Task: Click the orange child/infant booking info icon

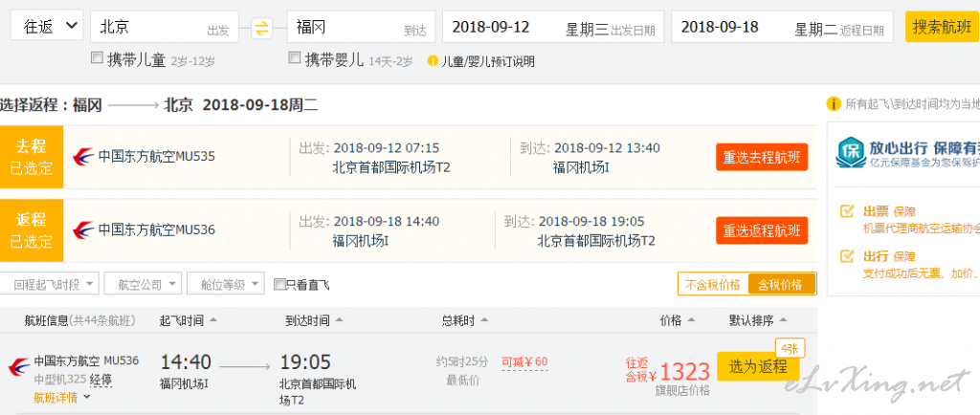Action: [433, 61]
